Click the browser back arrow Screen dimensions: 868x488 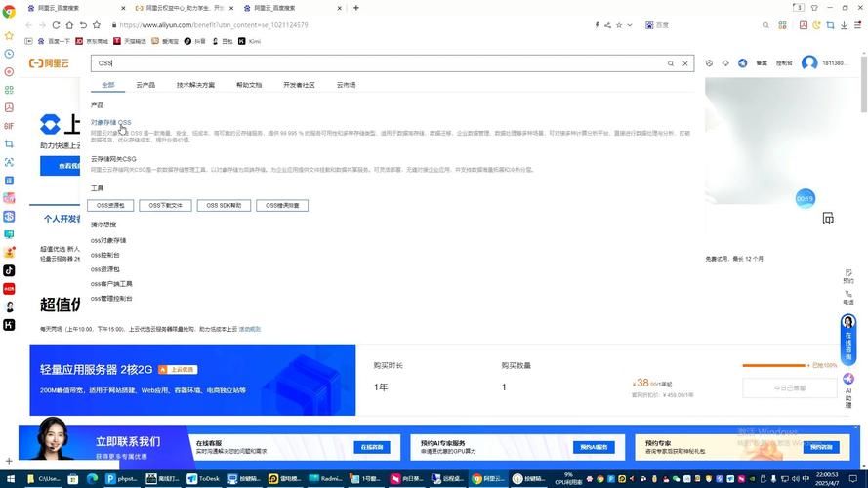tap(28, 25)
